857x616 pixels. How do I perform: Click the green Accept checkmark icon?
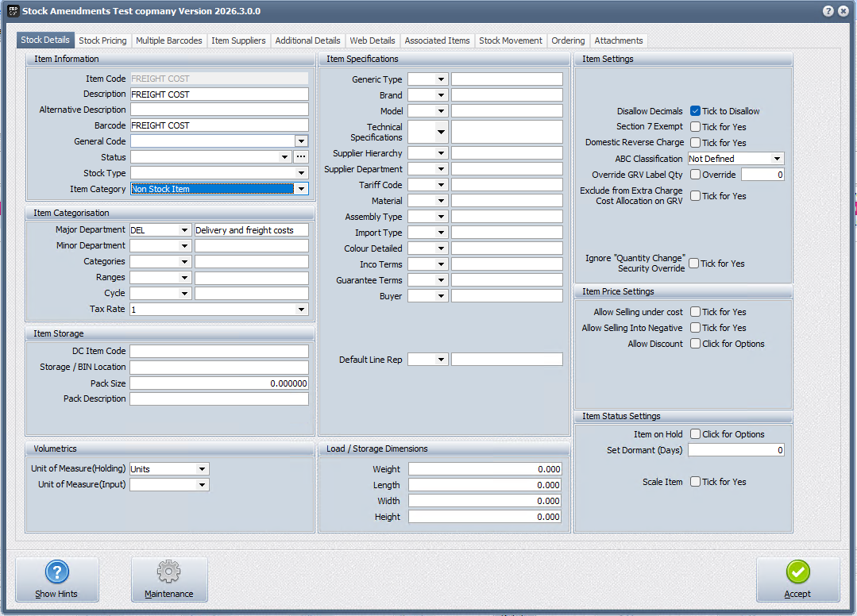[x=797, y=572]
